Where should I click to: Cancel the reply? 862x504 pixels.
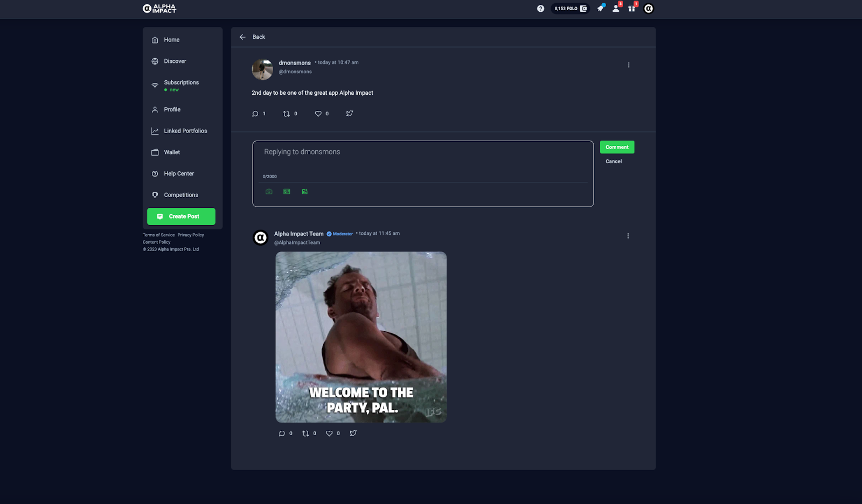(614, 162)
